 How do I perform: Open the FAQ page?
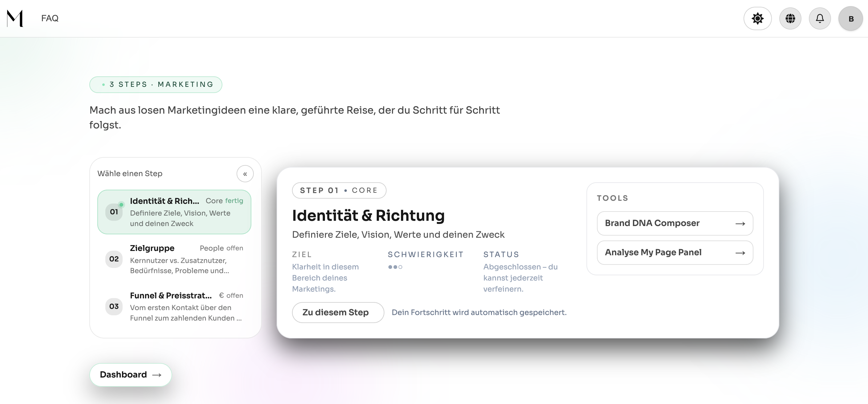50,18
